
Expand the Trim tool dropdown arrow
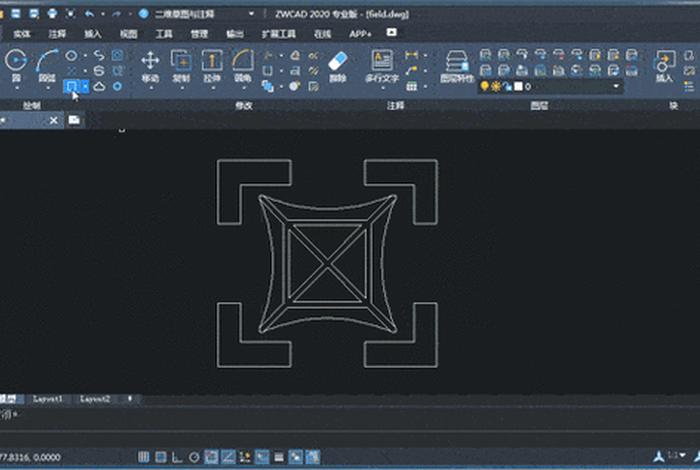click(281, 55)
